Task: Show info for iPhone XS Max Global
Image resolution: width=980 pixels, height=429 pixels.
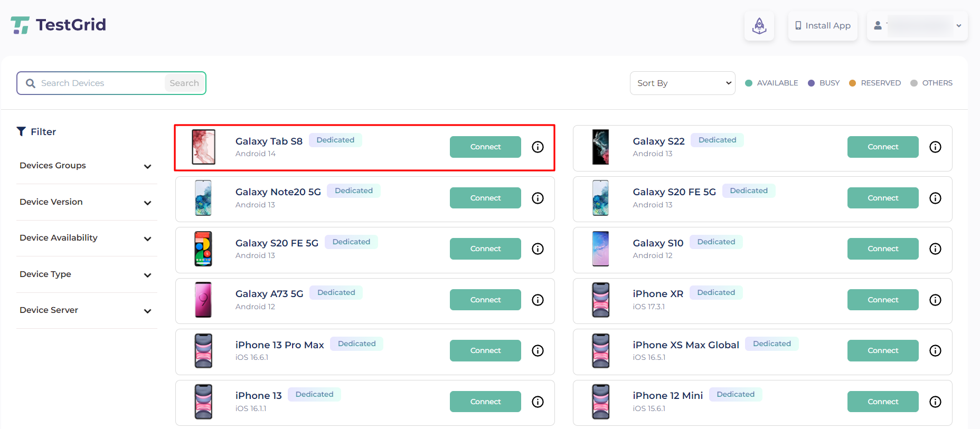Action: [935, 350]
